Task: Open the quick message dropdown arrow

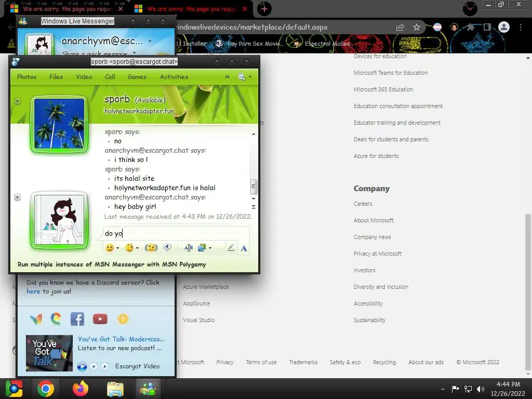Action: coord(135,53)
